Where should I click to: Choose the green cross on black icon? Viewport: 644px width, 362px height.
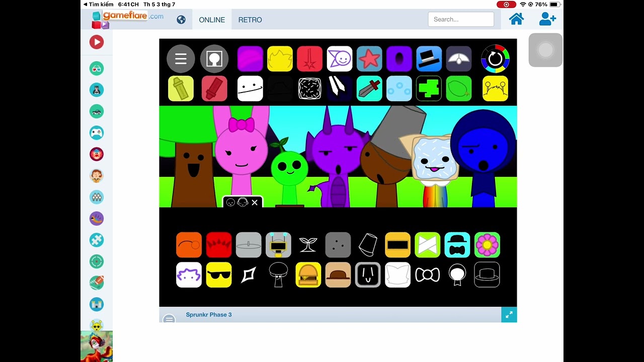[x=429, y=88]
